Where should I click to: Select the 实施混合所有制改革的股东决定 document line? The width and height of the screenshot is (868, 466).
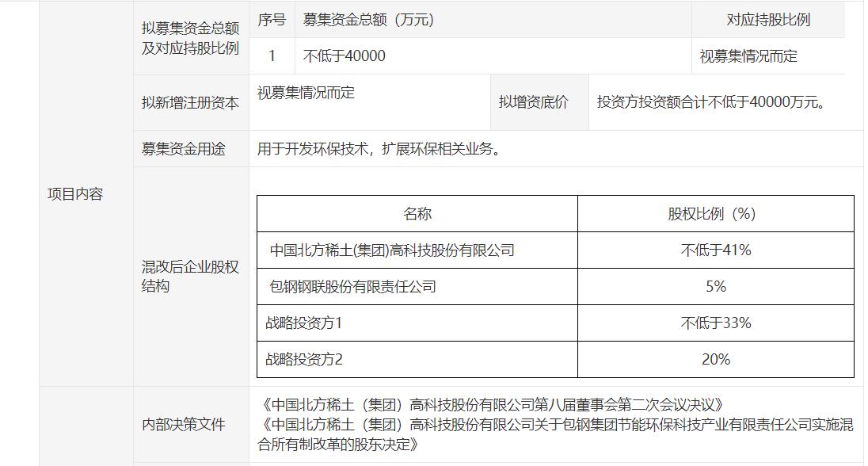pos(556,434)
